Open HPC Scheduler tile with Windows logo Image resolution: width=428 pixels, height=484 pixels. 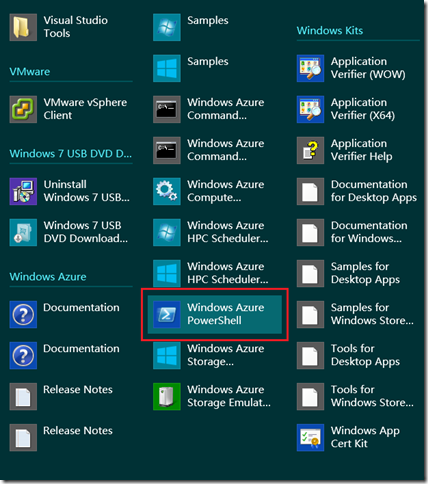click(211, 273)
